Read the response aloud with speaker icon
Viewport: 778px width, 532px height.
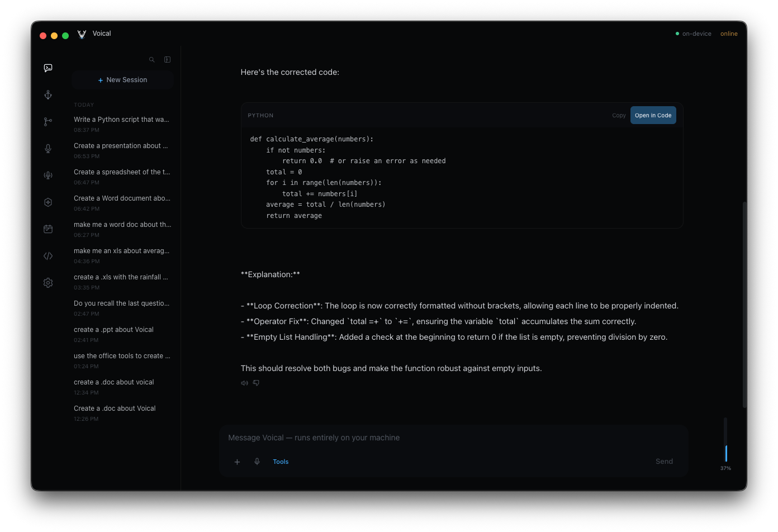point(244,383)
